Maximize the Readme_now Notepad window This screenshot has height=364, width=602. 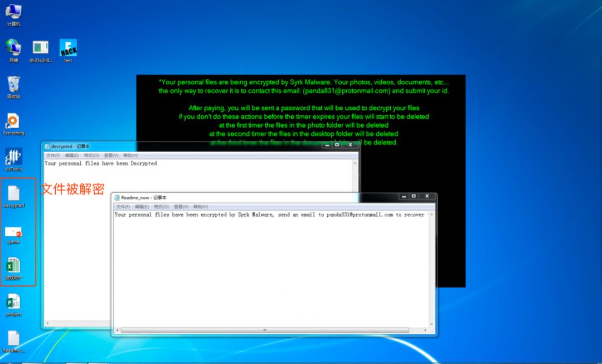(414, 196)
